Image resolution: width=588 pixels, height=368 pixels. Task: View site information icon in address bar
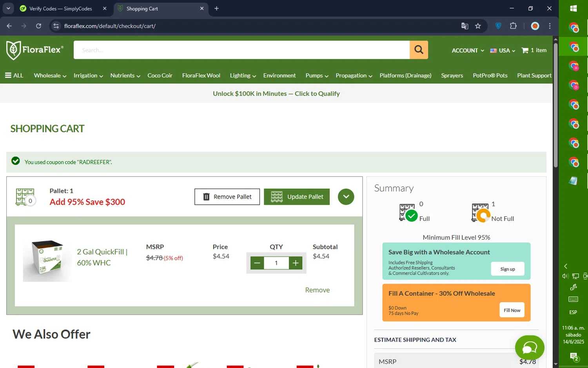pos(56,26)
